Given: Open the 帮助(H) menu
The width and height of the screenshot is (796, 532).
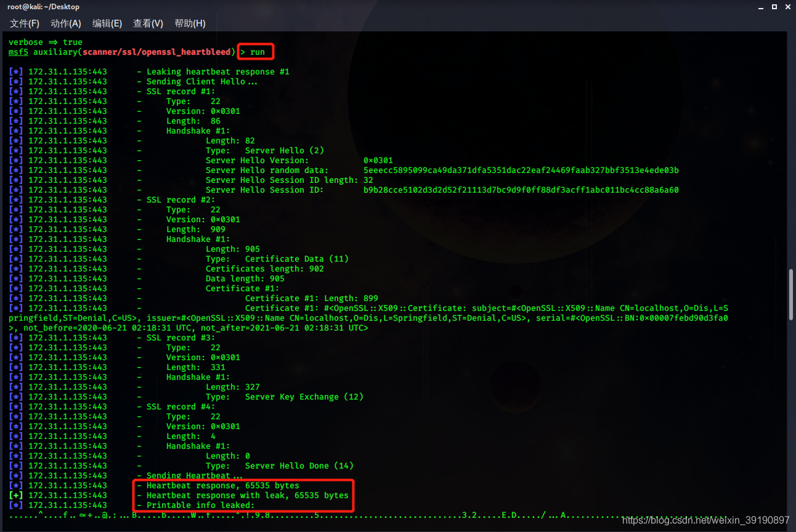Looking at the screenshot, I should tap(190, 23).
